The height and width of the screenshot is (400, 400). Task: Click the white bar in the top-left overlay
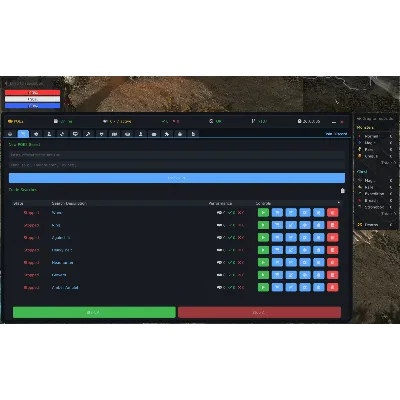pos(32,99)
